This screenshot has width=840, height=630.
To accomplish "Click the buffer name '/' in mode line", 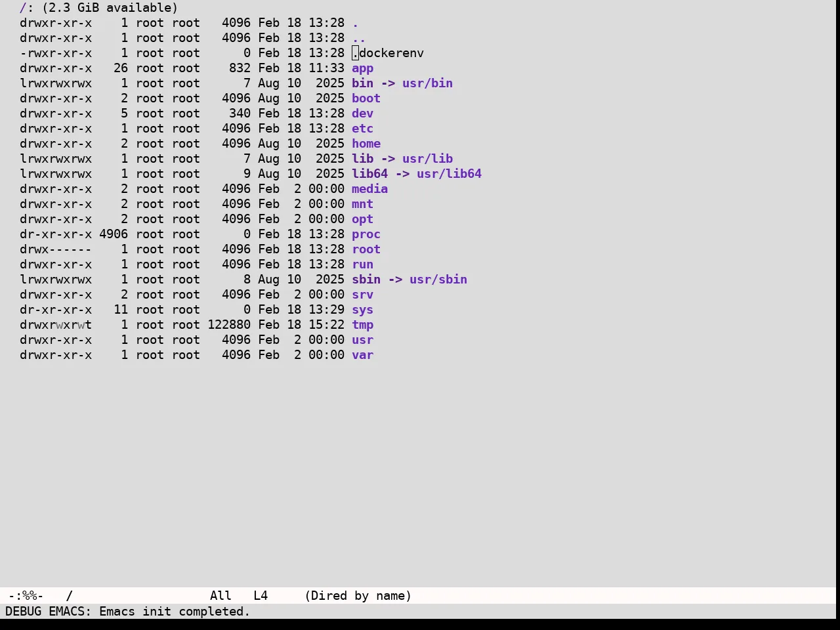I will point(70,596).
